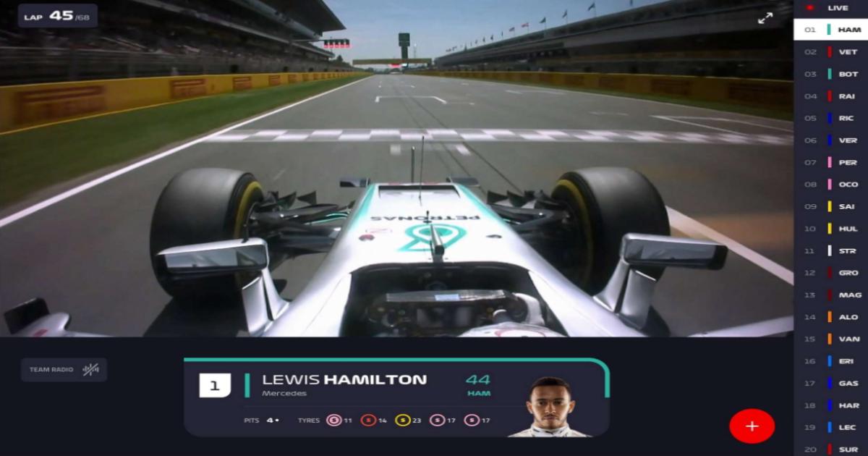Viewport: 868px width, 456px height.
Task: Click the Lewis Hamilton name text
Action: tap(344, 379)
